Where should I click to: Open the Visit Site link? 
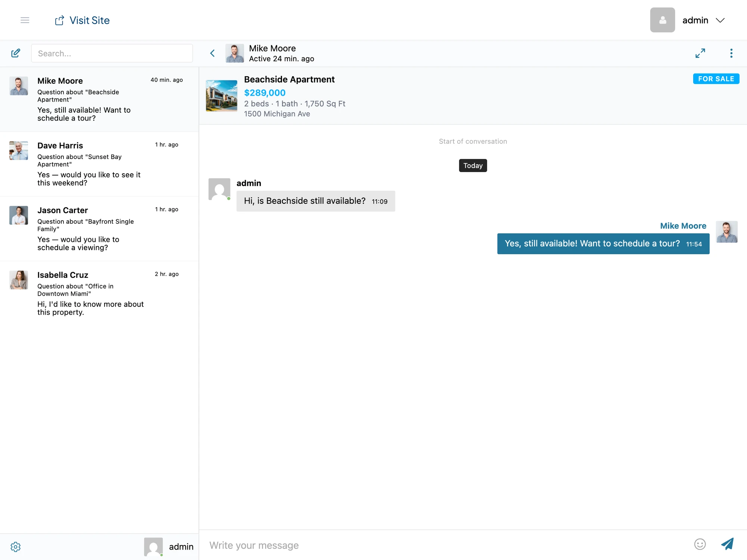(82, 20)
